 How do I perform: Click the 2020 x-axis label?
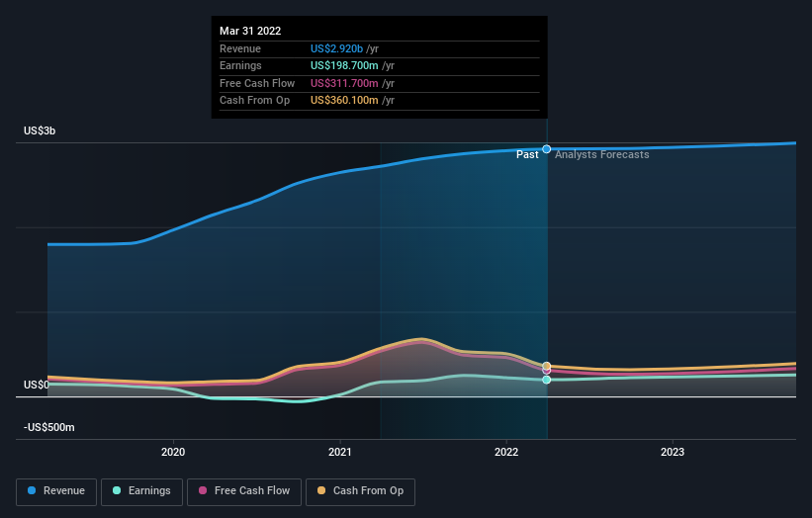click(x=173, y=452)
